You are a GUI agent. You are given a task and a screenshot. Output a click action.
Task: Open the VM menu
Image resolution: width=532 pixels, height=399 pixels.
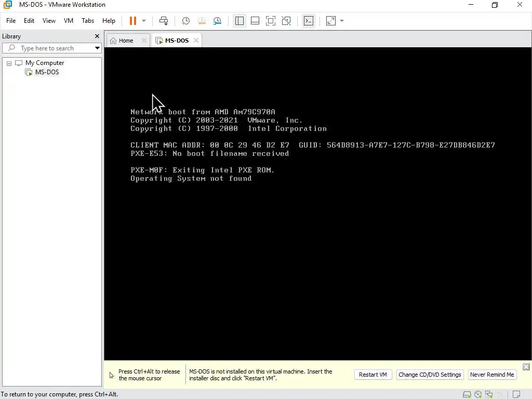69,21
